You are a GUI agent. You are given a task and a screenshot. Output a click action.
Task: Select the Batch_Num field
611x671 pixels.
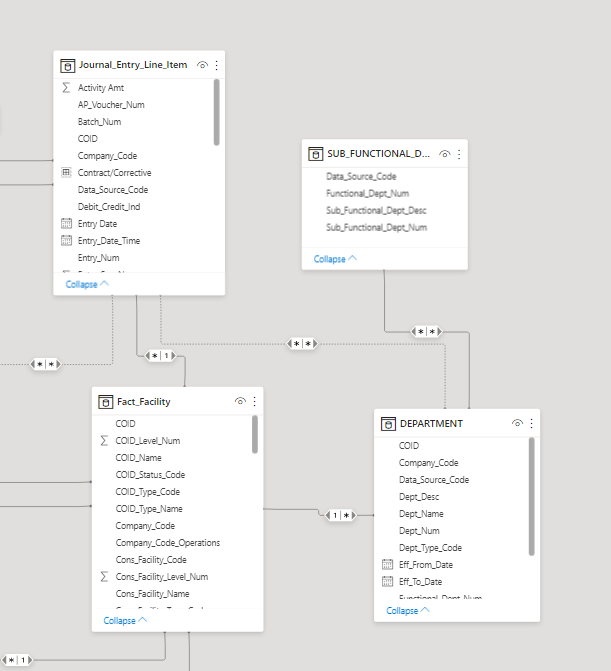click(99, 122)
